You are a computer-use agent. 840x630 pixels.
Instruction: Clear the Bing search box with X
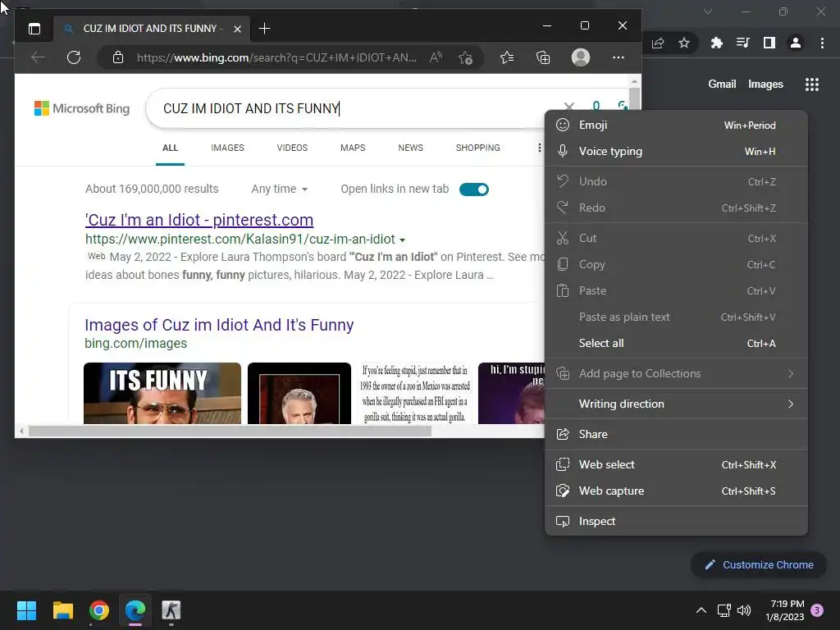(x=569, y=107)
